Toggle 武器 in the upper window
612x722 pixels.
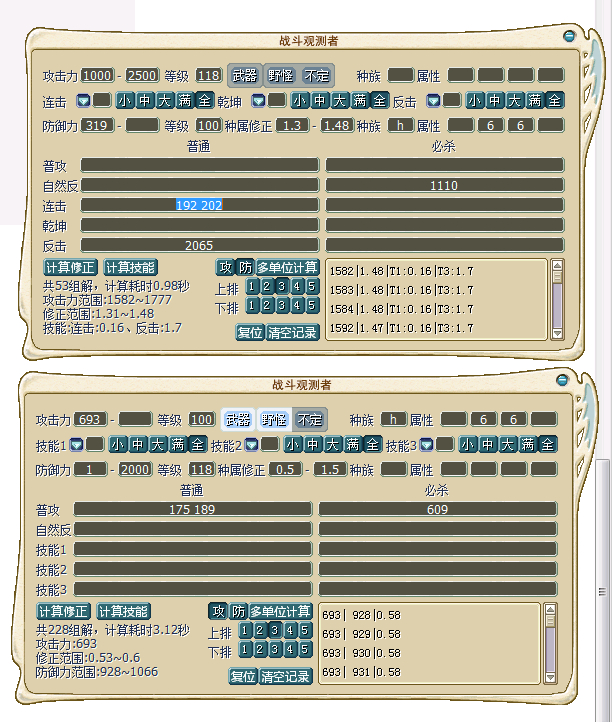click(x=245, y=76)
